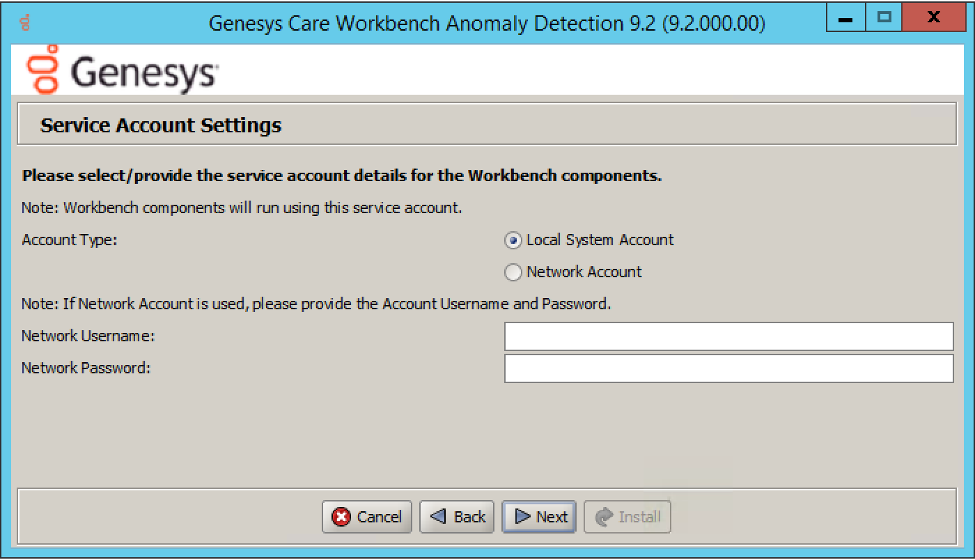
Task: Click the Network Username label text
Action: pyautogui.click(x=88, y=336)
